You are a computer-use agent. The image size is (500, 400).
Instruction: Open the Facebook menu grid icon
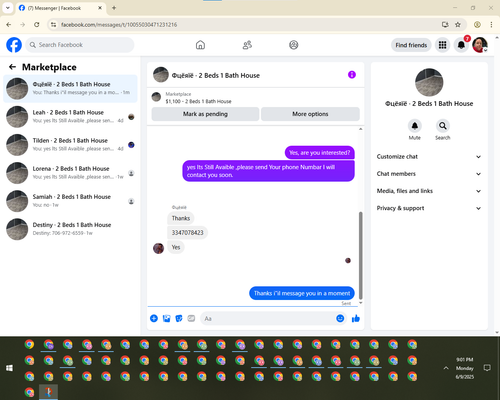click(x=442, y=45)
